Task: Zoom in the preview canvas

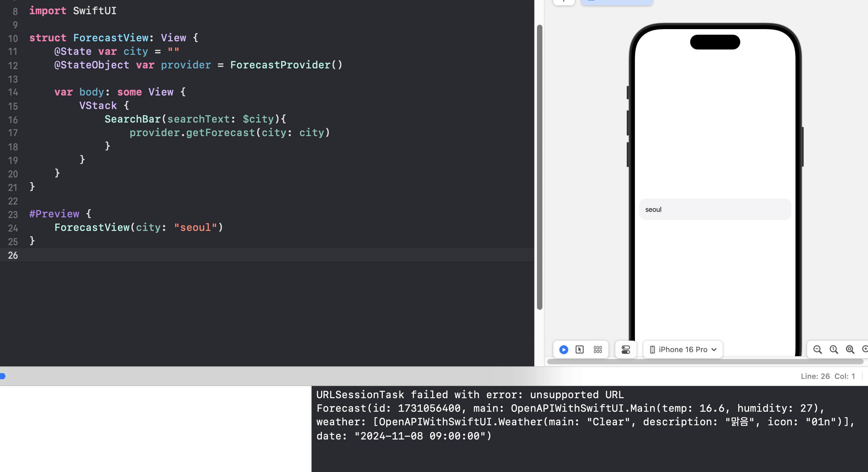Action: click(x=865, y=349)
